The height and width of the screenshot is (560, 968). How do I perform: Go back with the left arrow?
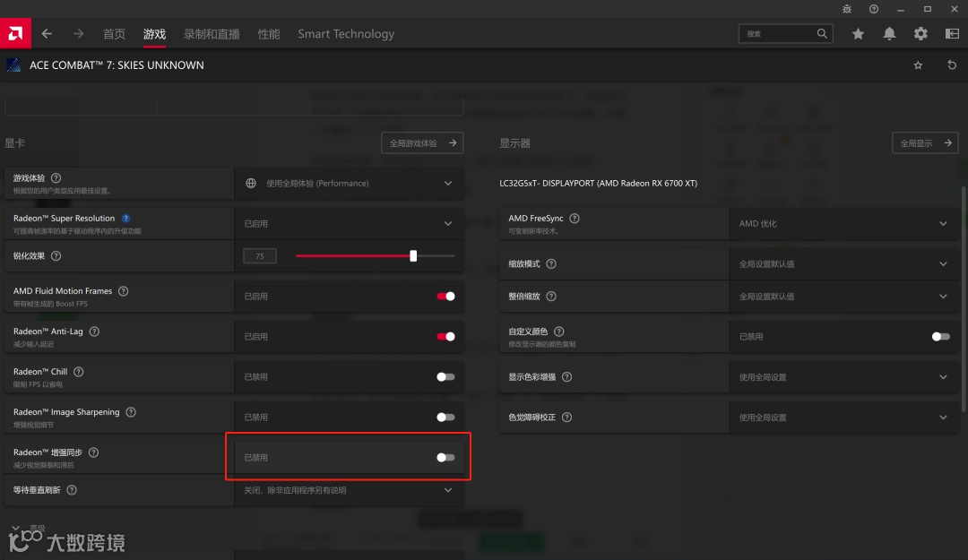47,34
